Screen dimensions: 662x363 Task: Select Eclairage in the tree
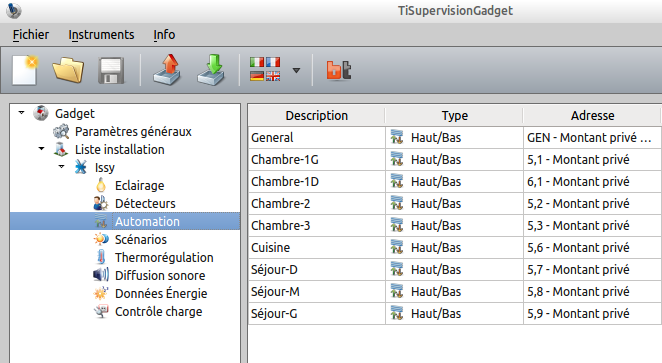coord(139,186)
